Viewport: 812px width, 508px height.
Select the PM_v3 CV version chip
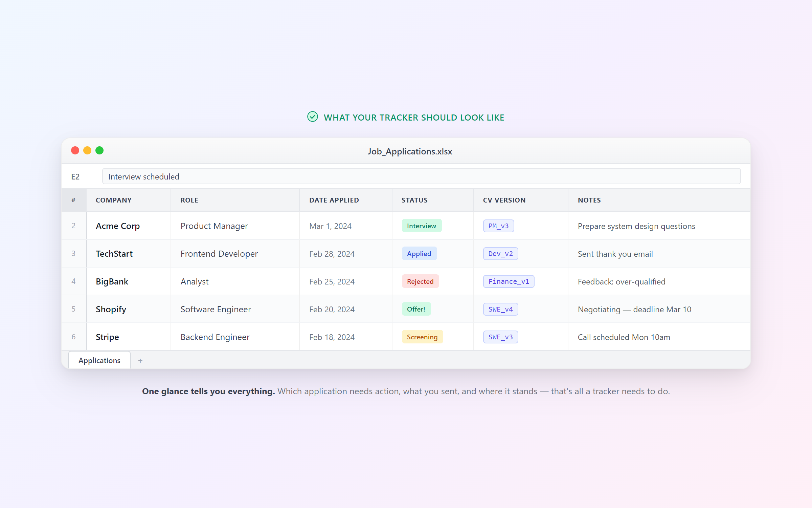coord(498,226)
